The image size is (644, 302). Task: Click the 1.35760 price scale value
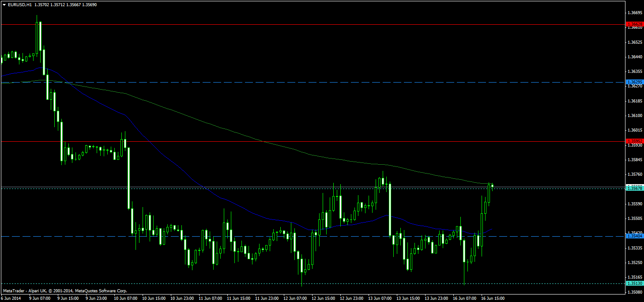point(635,174)
